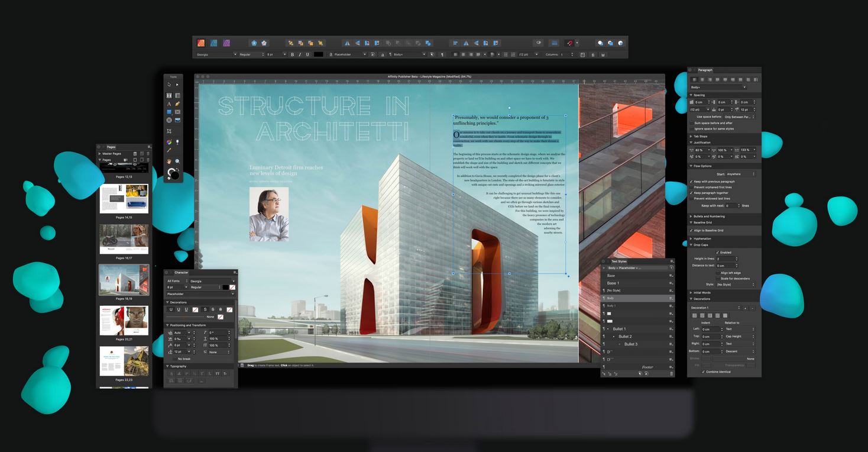Open the Body+ paragraph style dropdown
This screenshot has width=868, height=452.
[x=718, y=87]
